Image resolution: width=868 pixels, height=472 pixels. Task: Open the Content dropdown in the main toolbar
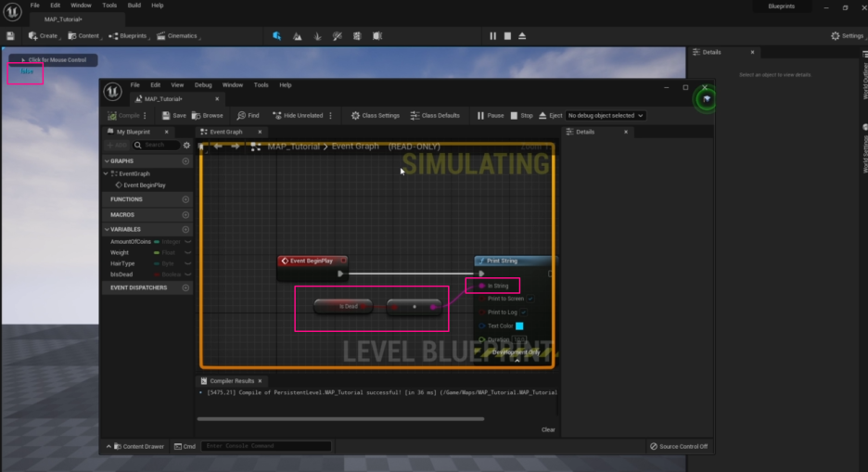83,36
